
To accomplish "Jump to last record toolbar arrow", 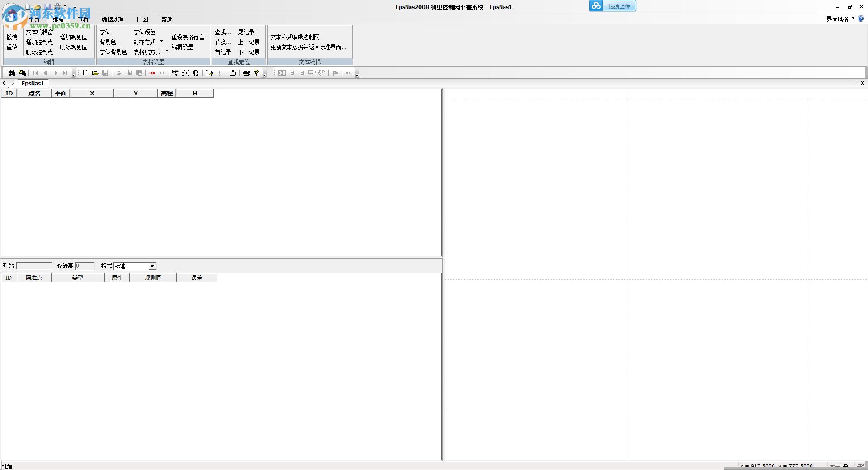I will coord(65,73).
